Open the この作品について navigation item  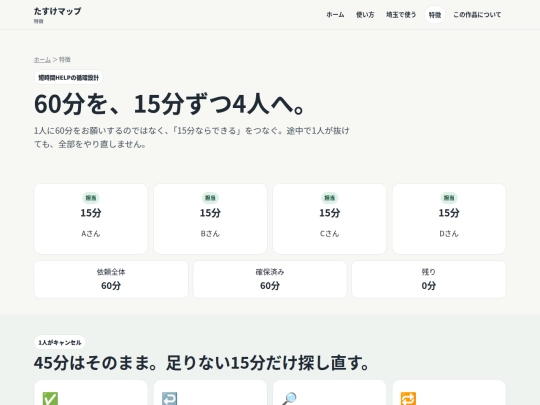pyautogui.click(x=477, y=15)
